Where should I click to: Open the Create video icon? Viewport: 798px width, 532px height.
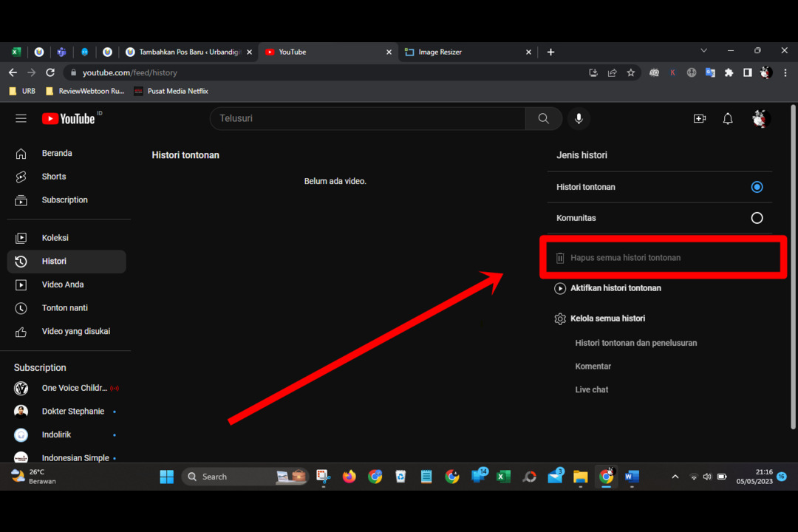click(x=700, y=119)
